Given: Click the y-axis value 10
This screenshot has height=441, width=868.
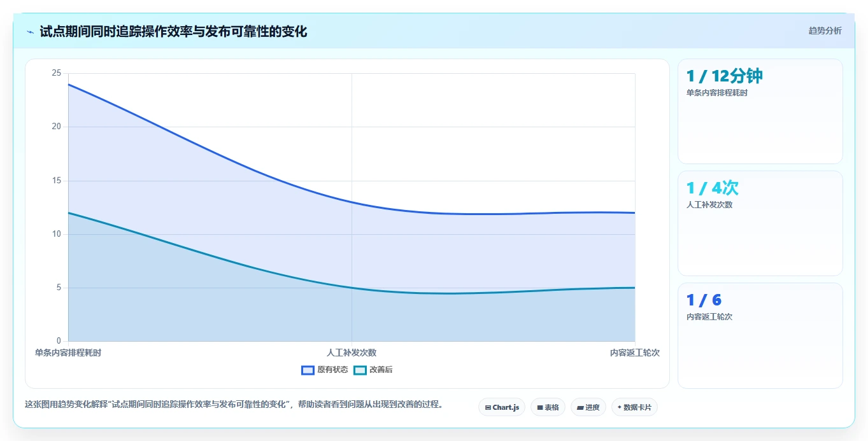Looking at the screenshot, I should tap(57, 234).
